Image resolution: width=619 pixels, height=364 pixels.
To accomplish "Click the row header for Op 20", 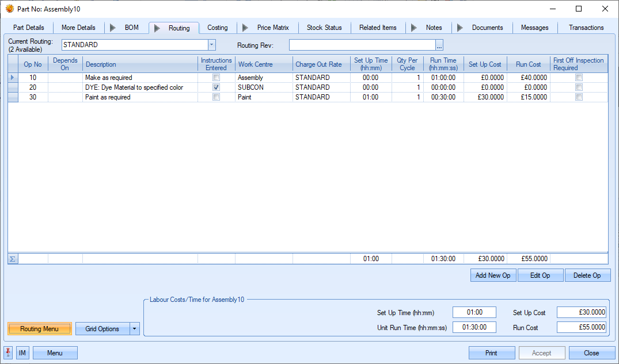I will pos(13,87).
